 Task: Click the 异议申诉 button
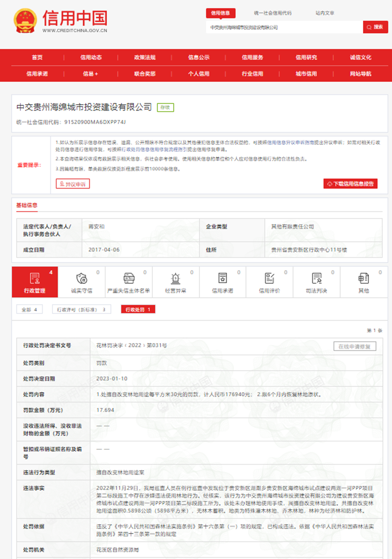point(73,184)
